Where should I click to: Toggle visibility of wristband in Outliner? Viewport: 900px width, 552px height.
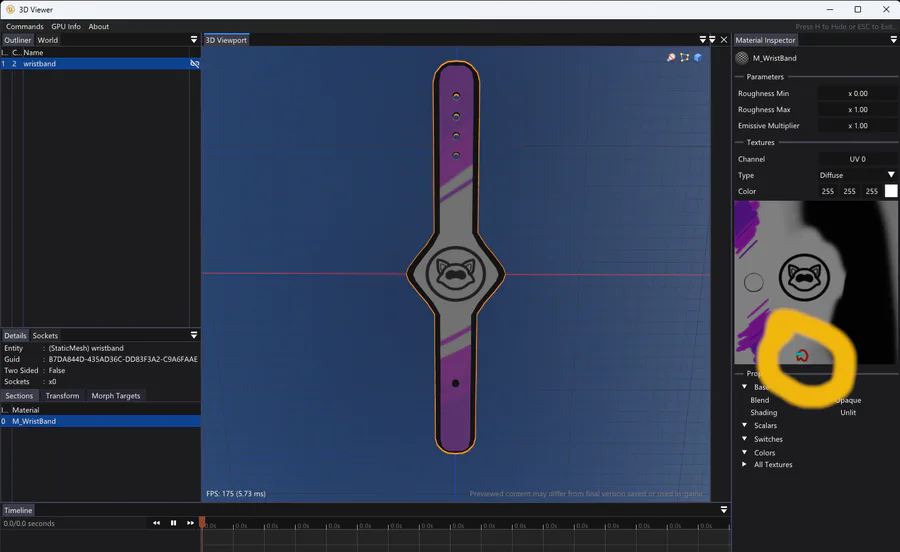point(195,64)
